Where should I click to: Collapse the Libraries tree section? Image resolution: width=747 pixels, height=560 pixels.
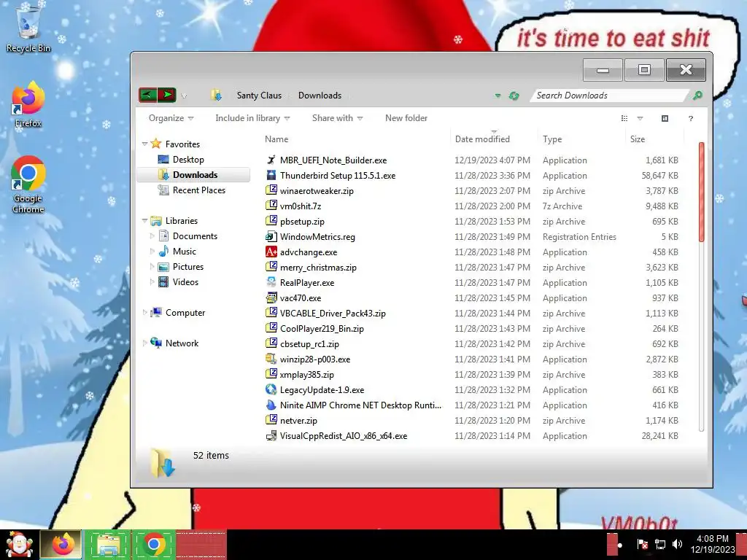pos(144,220)
